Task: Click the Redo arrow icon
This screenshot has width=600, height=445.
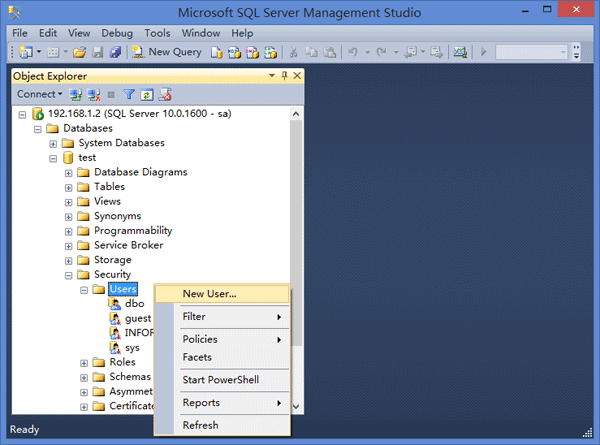Action: 381,52
